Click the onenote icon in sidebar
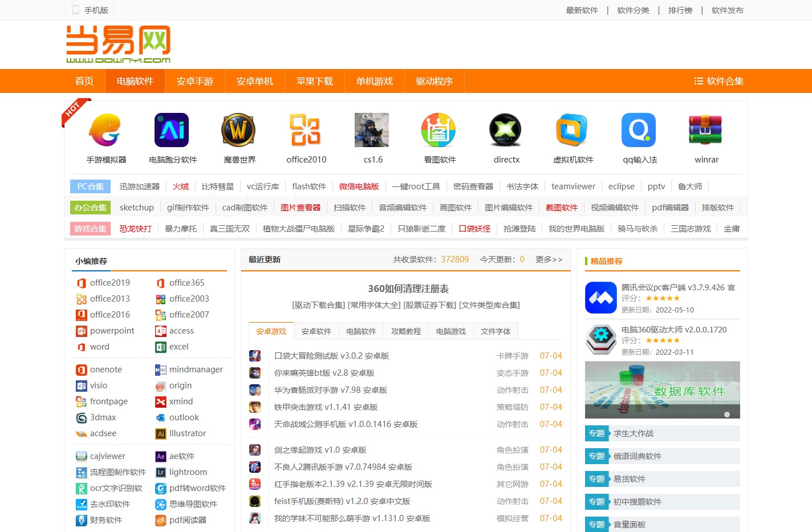 [81, 369]
